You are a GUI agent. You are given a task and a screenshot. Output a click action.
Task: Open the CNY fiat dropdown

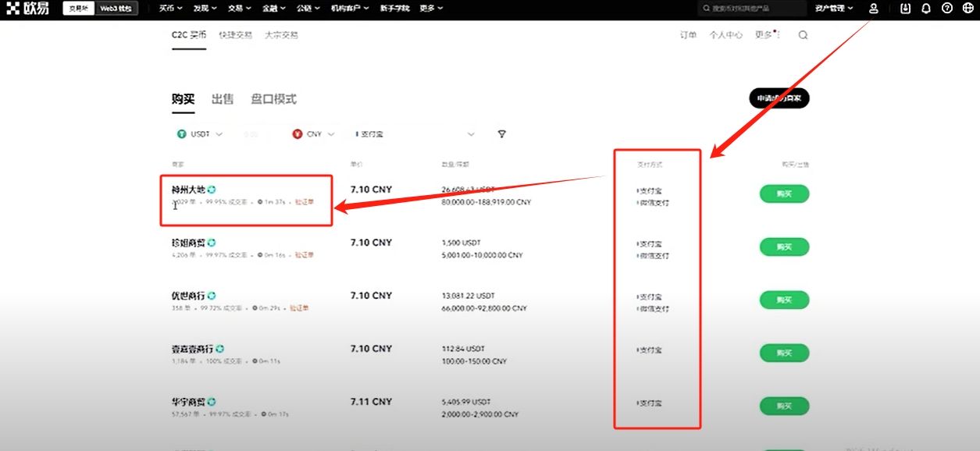coord(312,134)
